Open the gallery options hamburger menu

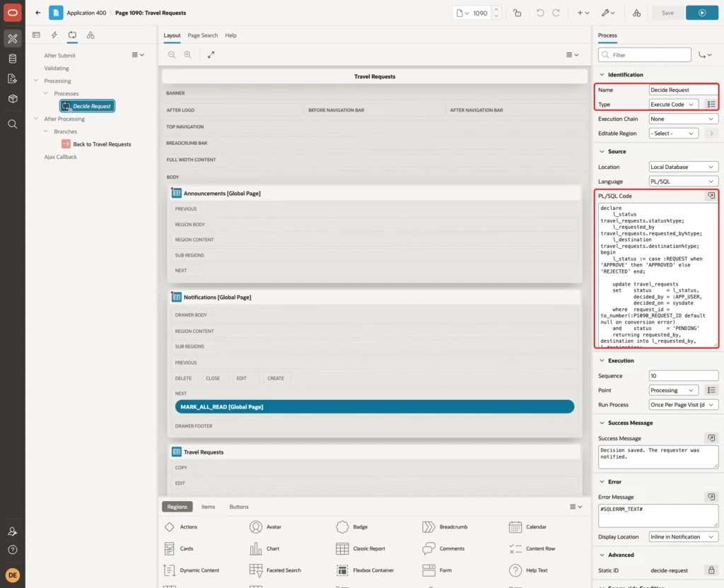pos(576,507)
